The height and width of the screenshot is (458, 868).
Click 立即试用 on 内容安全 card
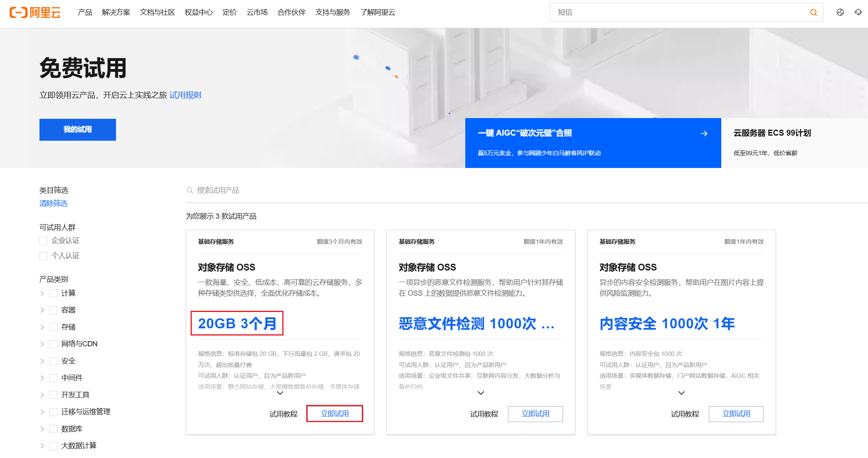736,414
